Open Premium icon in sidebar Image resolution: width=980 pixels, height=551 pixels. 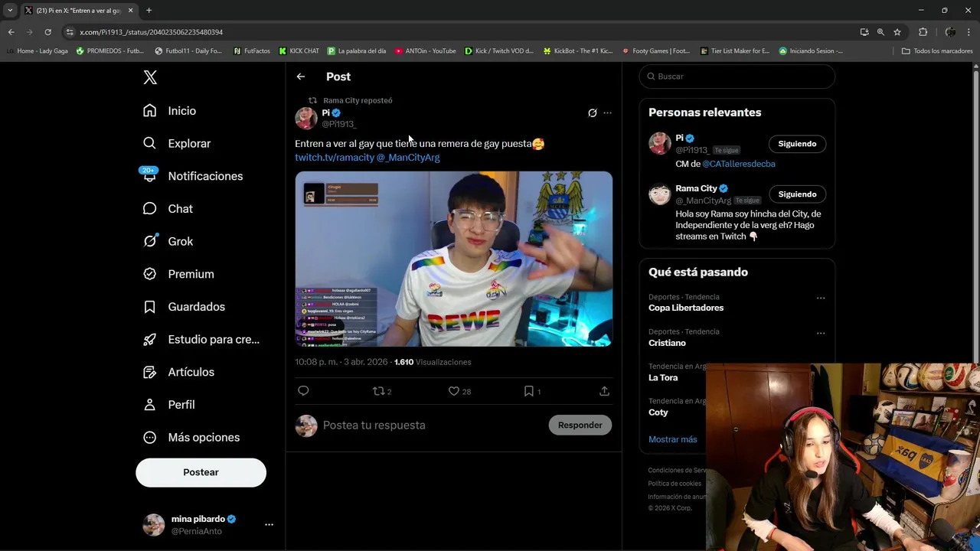click(150, 274)
